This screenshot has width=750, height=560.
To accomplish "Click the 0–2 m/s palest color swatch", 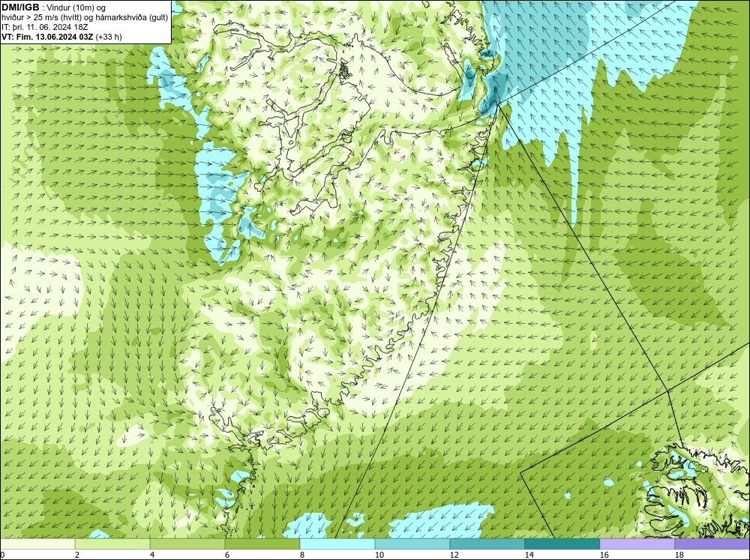I will 37,544.
